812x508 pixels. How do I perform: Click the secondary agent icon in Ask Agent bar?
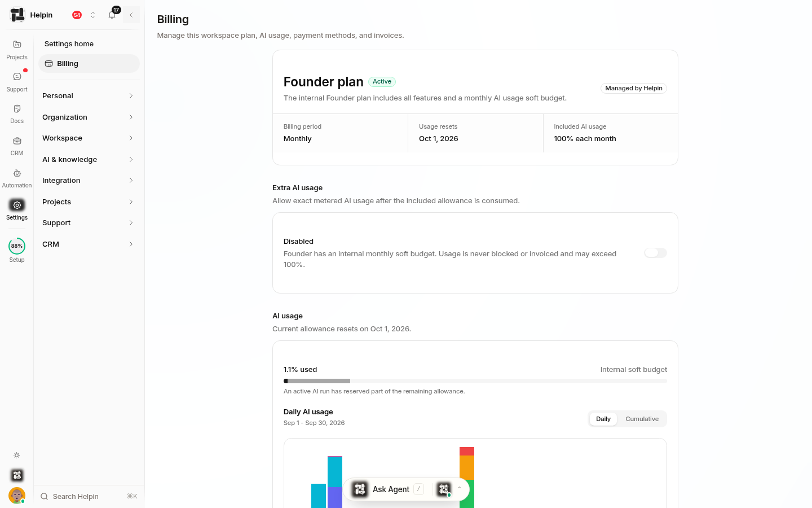[444, 489]
